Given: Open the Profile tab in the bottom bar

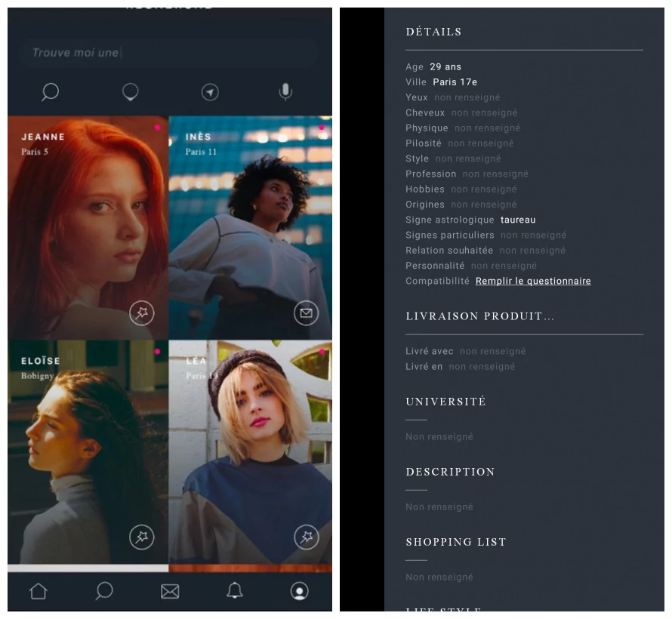Looking at the screenshot, I should pyautogui.click(x=300, y=591).
